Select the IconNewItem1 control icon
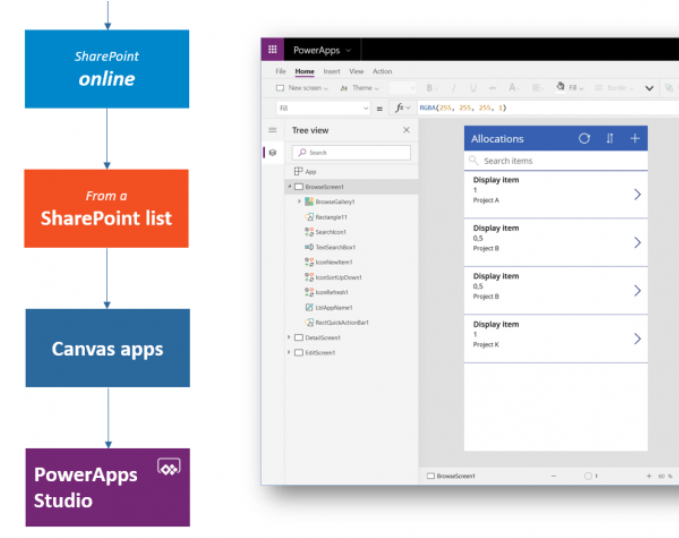Image resolution: width=679 pixels, height=538 pixels. tap(309, 262)
